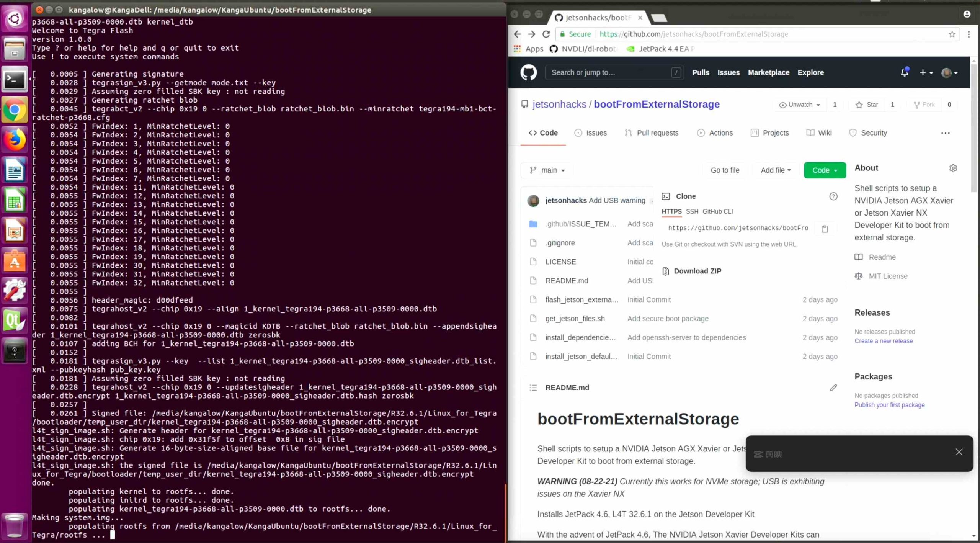The height and width of the screenshot is (543, 980).
Task: Bookmark the page via the address bar star
Action: 952,34
